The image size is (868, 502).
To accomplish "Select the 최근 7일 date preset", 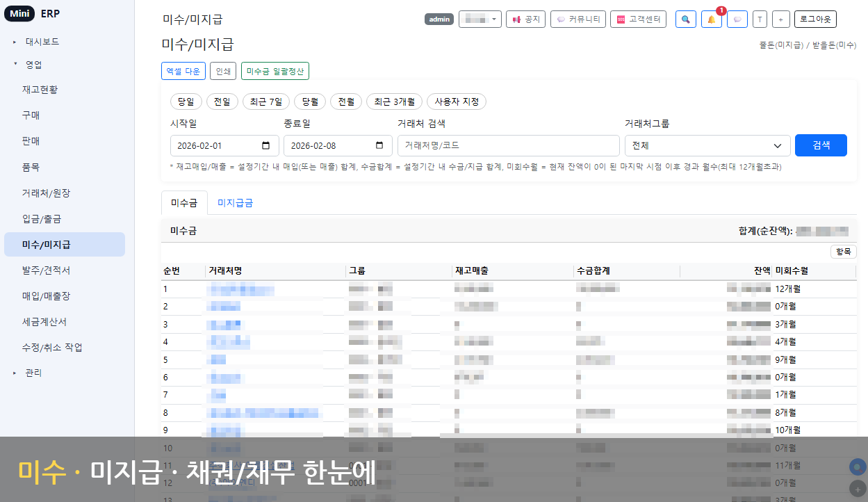I will click(266, 102).
